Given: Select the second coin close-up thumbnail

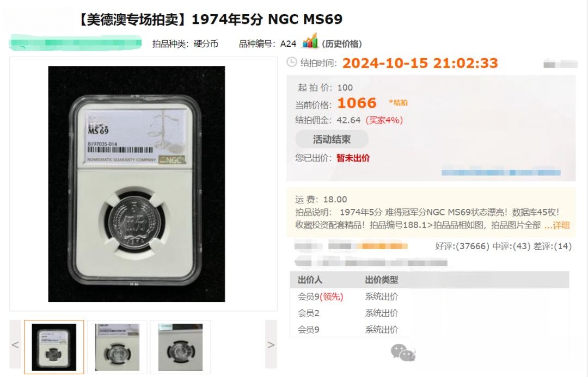Looking at the screenshot, I should click(118, 347).
